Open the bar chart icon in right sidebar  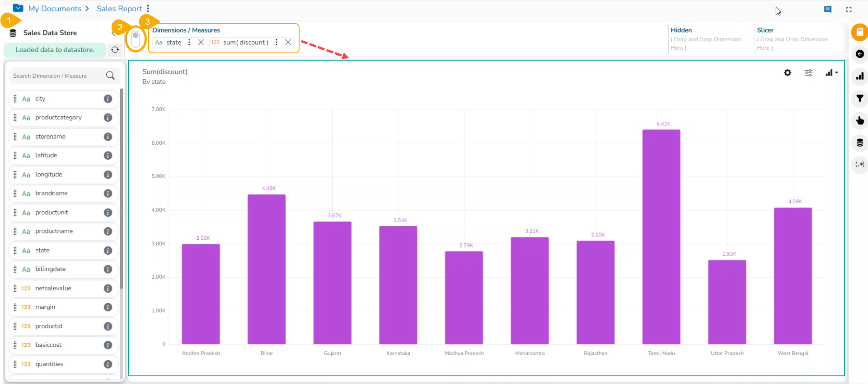[859, 76]
